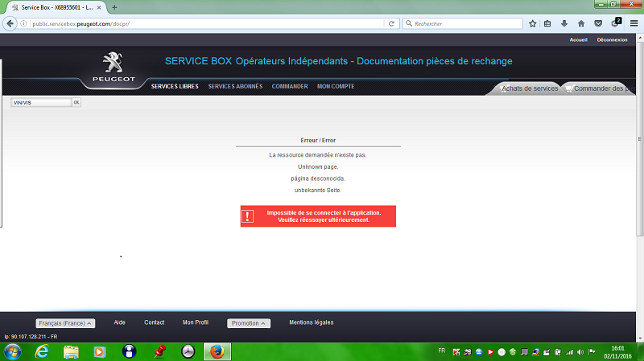Click the taskbar clock 16:01
This screenshot has height=361, width=644.
point(617,348)
